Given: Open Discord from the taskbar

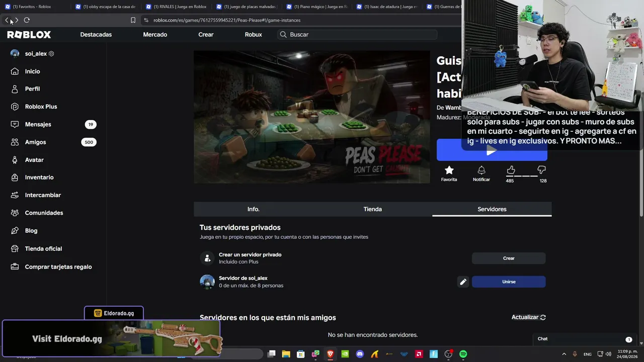Looking at the screenshot, I should click(x=360, y=354).
